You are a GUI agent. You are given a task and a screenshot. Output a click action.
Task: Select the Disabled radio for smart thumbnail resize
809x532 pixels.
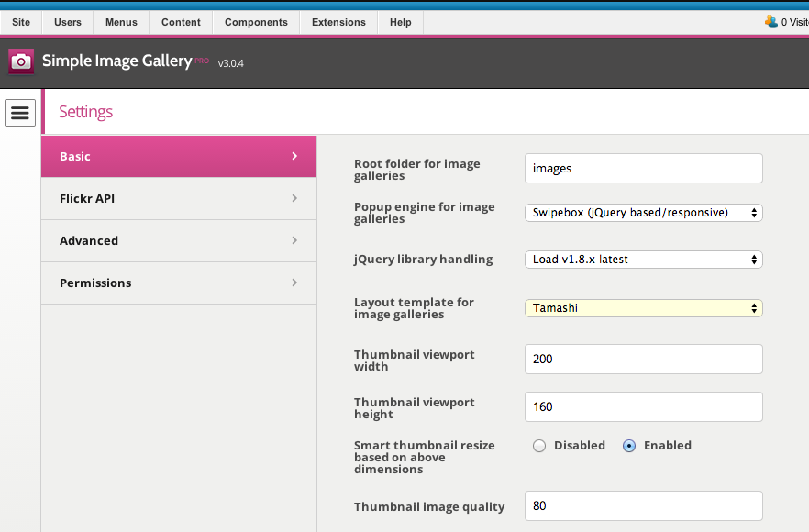539,446
